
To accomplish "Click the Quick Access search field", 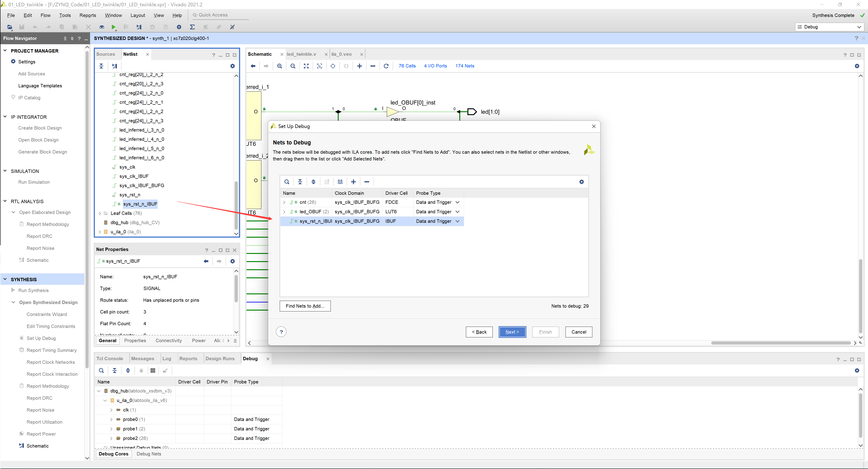I will [221, 15].
